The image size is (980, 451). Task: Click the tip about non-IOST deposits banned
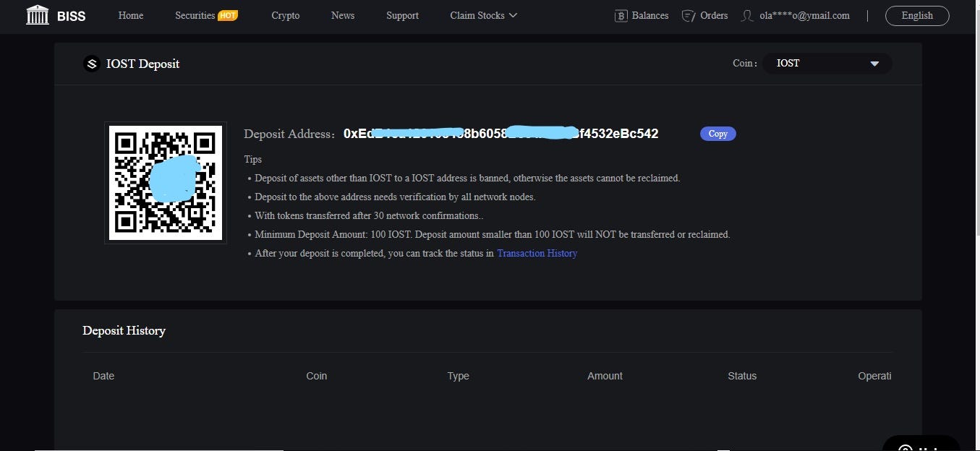coord(467,179)
